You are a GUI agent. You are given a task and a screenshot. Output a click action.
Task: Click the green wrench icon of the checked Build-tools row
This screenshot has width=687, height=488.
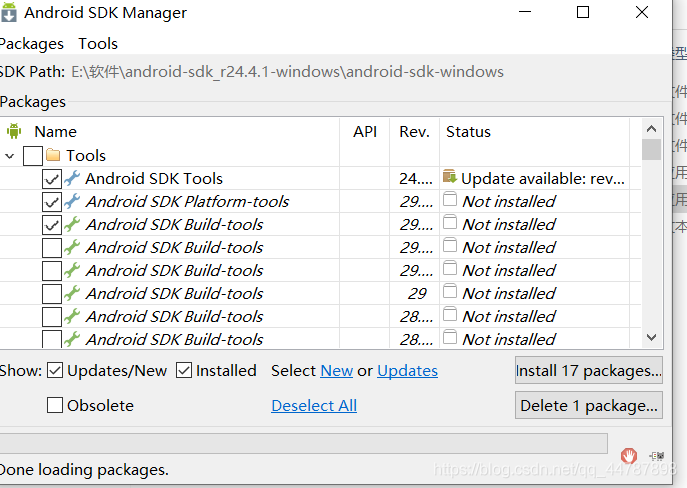pyautogui.click(x=72, y=224)
